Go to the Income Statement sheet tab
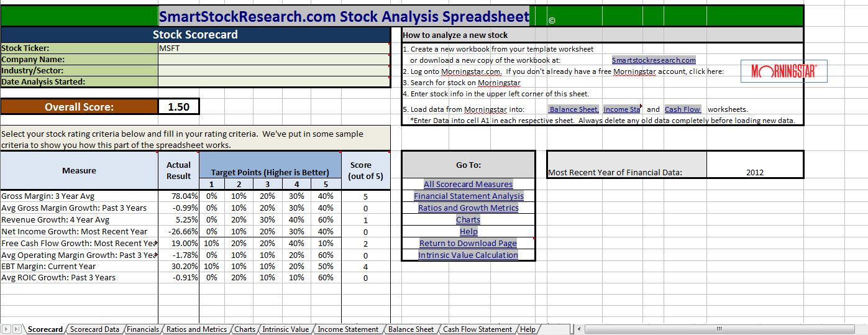The width and height of the screenshot is (868, 335). [x=348, y=329]
